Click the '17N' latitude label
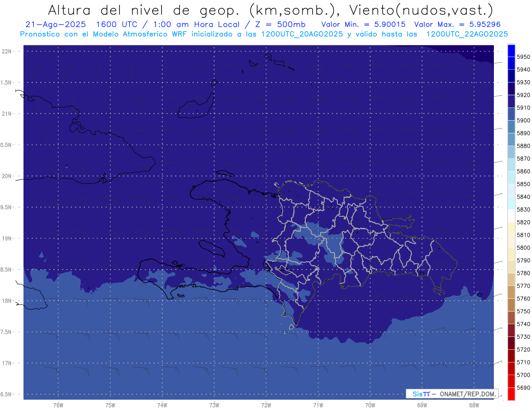Image resolution: width=532 pixels, height=411 pixels. click(8, 363)
